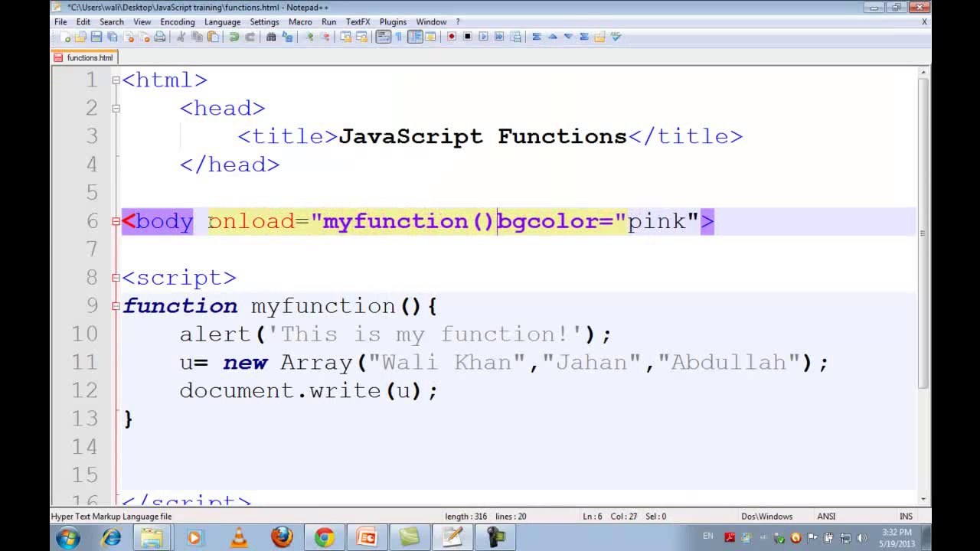Click the Close document toolbar icon

[x=129, y=37]
